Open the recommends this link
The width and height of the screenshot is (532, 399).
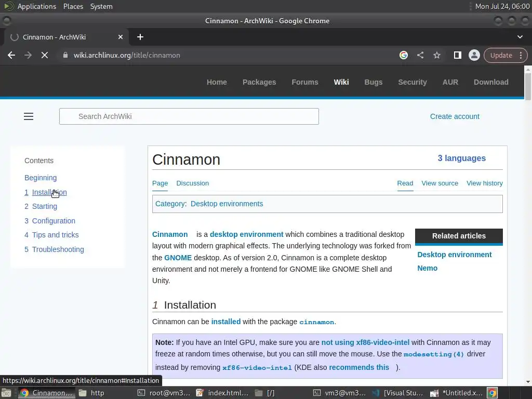(359, 367)
